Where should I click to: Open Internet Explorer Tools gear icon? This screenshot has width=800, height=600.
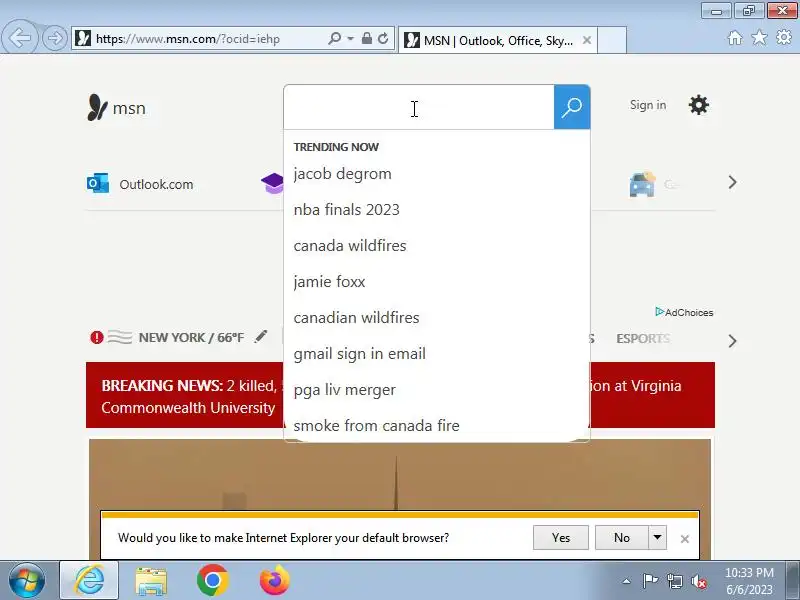pyautogui.click(x=784, y=37)
